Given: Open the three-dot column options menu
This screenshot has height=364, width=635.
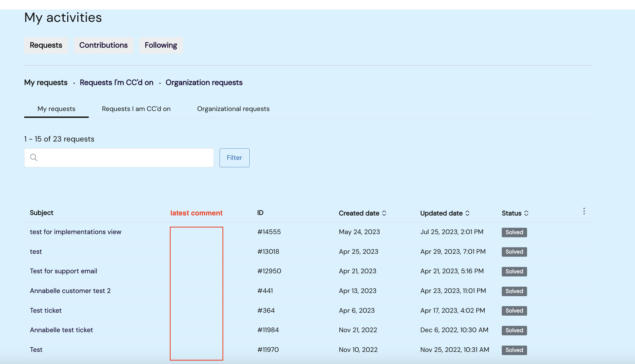Looking at the screenshot, I should pyautogui.click(x=584, y=211).
